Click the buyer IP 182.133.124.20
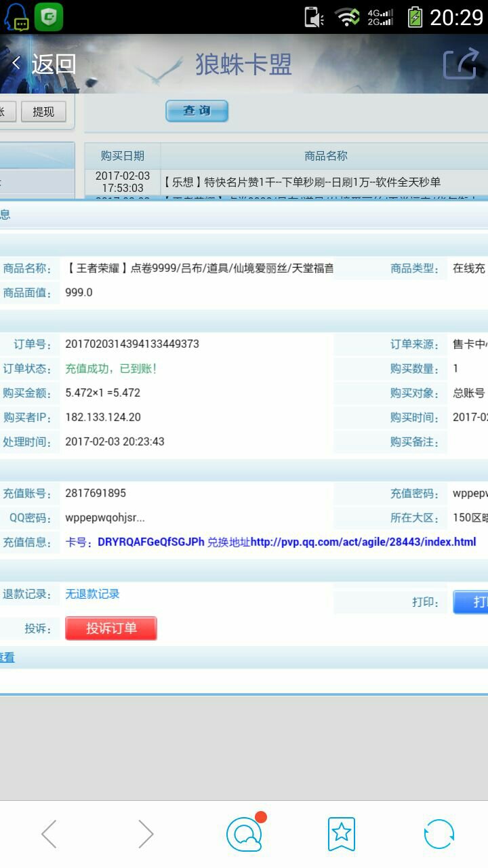Viewport: 488px width, 868px height. coord(103,417)
